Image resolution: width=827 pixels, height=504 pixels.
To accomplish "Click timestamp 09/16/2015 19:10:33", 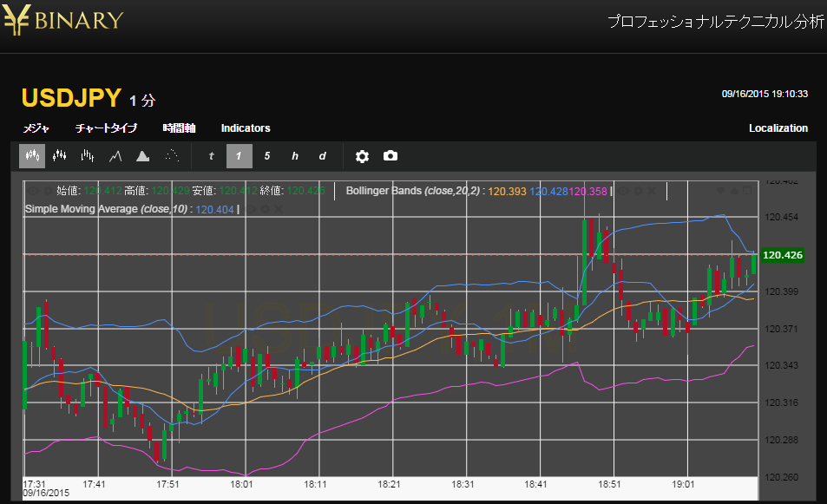I will (765, 94).
